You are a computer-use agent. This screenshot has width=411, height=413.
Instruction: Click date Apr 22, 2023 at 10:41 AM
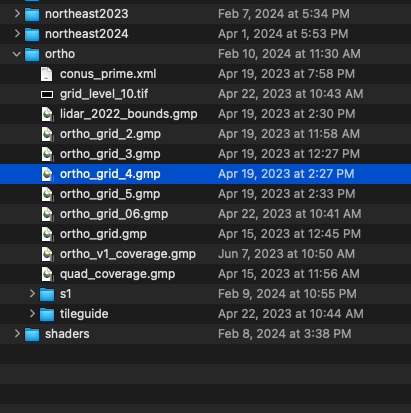coord(290,214)
